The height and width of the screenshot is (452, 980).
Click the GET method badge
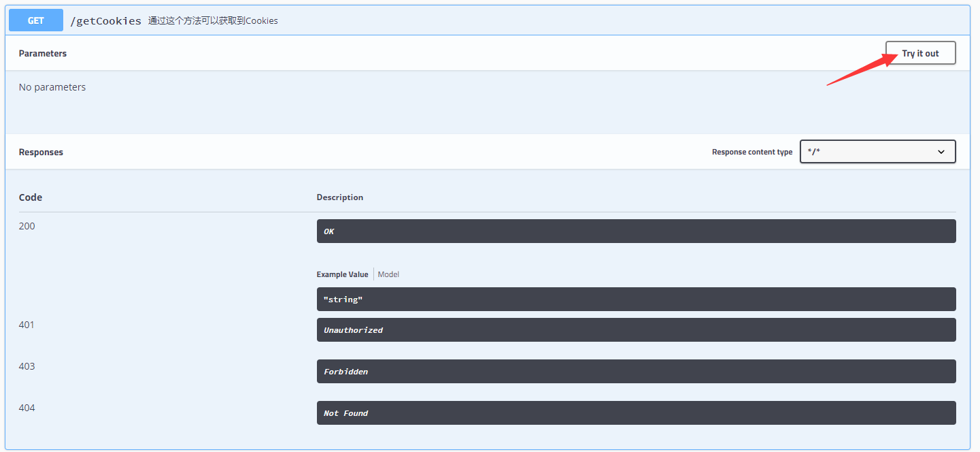[x=36, y=20]
